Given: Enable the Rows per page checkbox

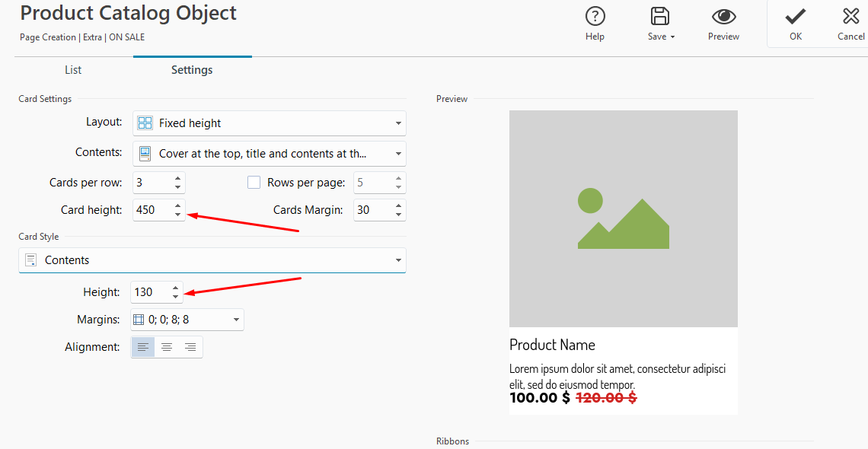Looking at the screenshot, I should pyautogui.click(x=254, y=183).
